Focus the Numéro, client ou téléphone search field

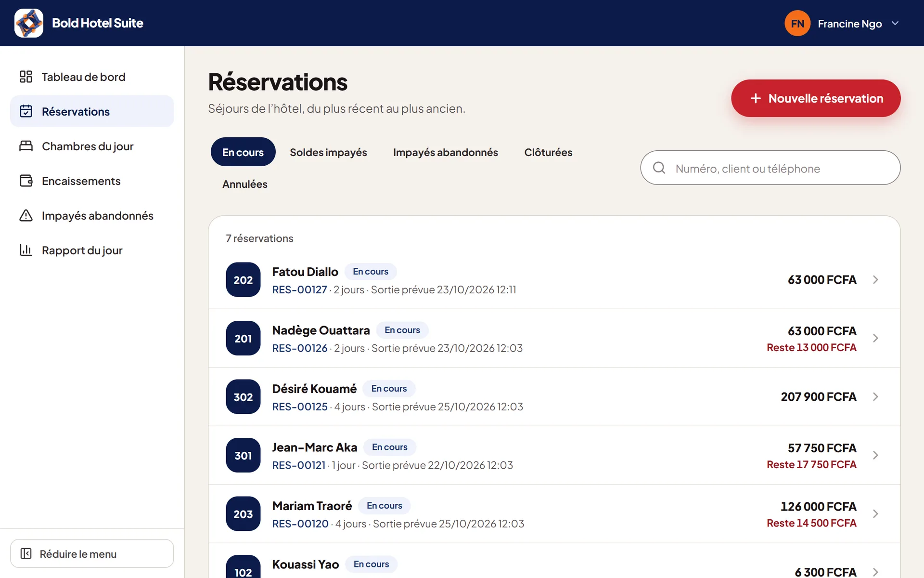[770, 168]
